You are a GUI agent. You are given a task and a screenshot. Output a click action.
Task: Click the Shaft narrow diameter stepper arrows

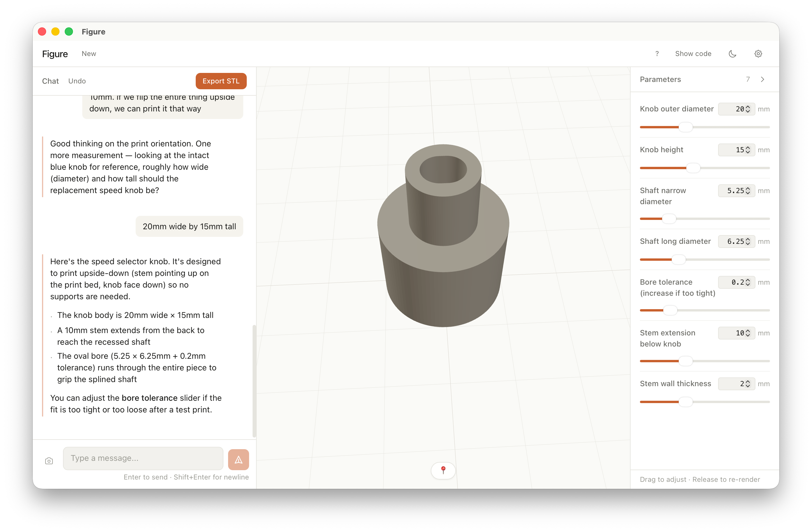(x=748, y=190)
